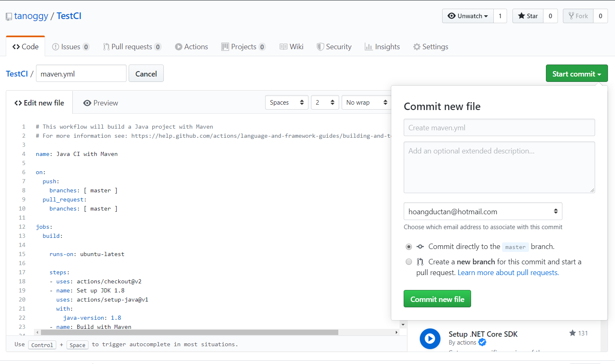Screen dimensions: 615x364
Task: Click the Cancel button
Action: pyautogui.click(x=146, y=74)
